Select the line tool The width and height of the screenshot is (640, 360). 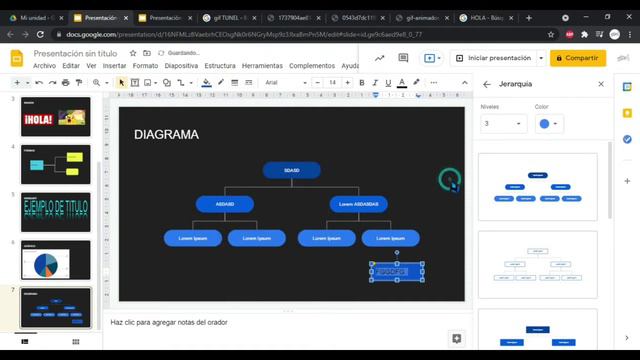[x=181, y=83]
